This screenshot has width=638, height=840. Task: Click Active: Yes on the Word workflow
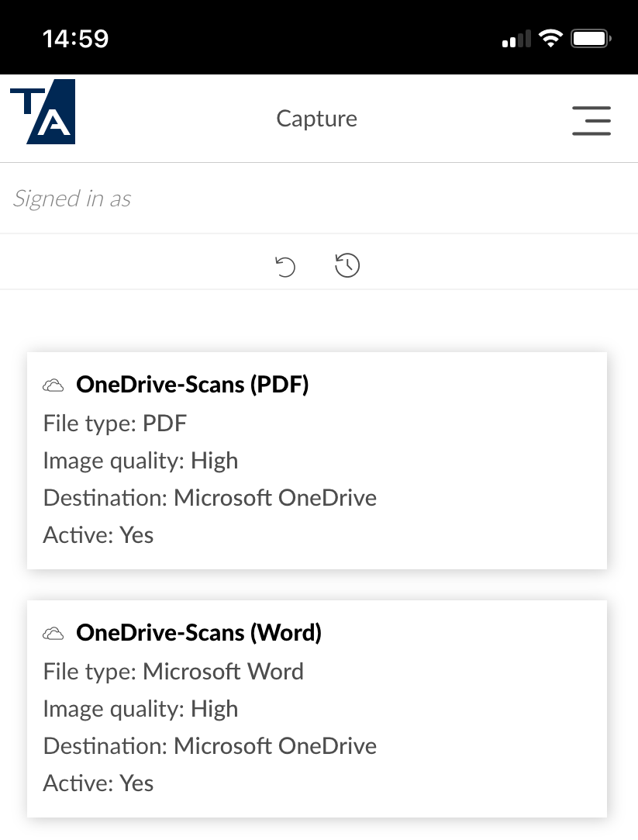(98, 783)
